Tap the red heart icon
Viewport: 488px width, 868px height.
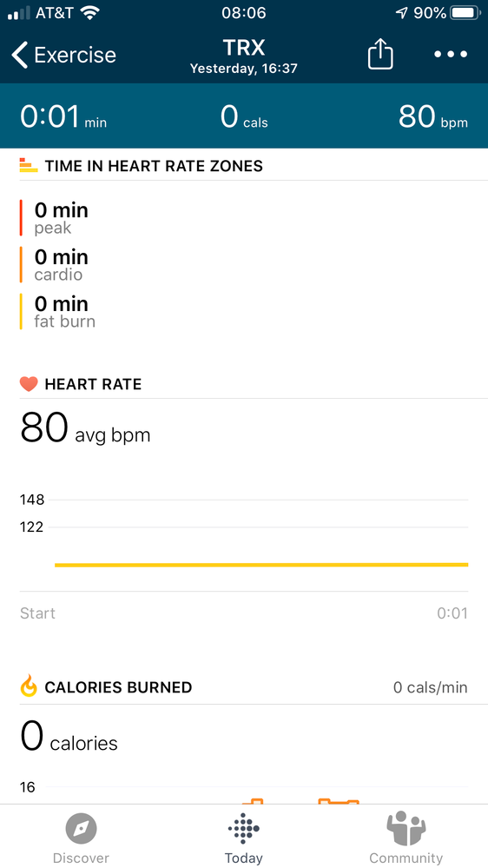(28, 384)
